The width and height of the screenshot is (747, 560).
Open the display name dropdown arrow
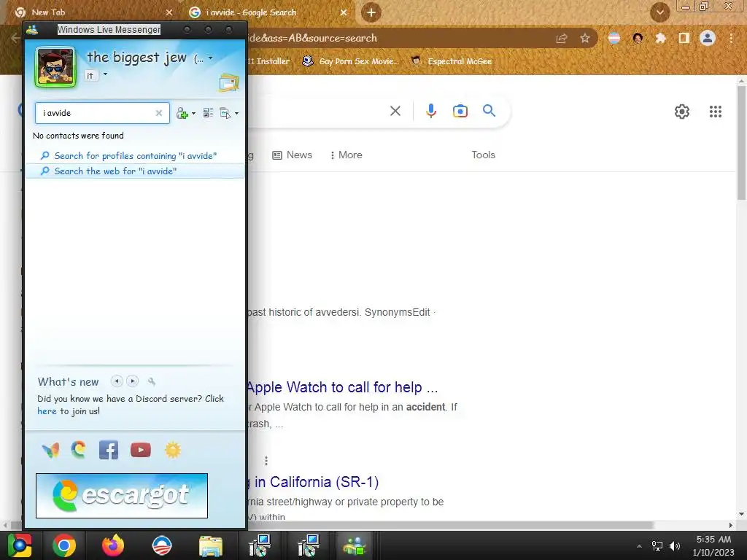(x=211, y=58)
